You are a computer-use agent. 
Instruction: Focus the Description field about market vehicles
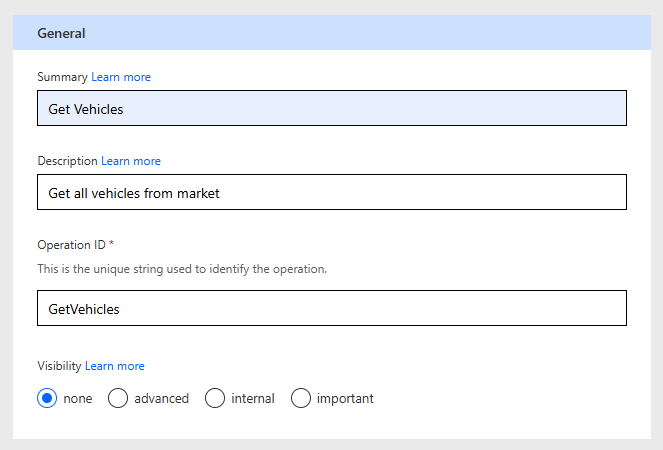(x=331, y=193)
